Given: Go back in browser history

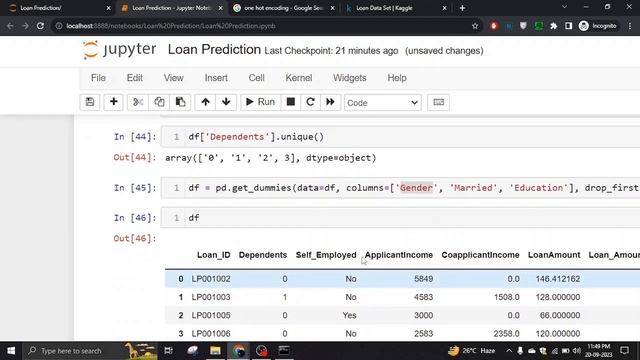Looking at the screenshot, I should [10, 26].
